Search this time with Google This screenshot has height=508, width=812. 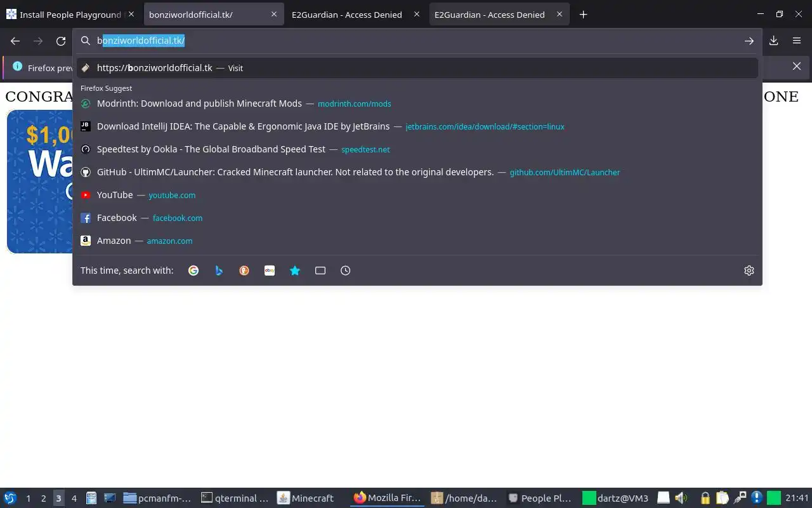point(193,271)
